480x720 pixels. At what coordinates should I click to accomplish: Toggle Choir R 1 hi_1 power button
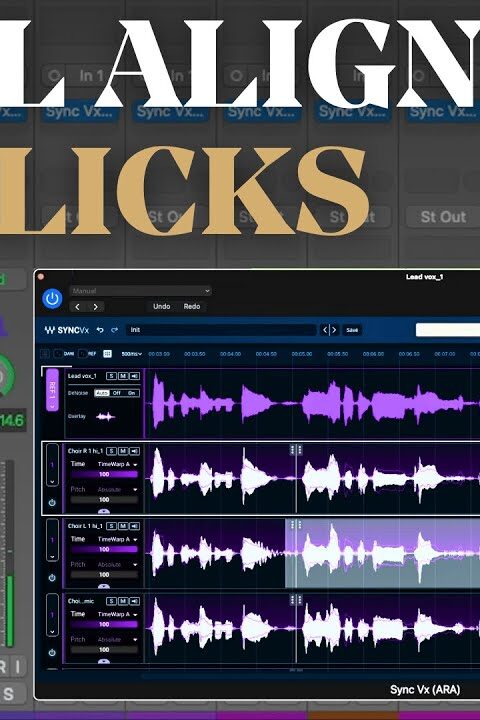[52, 503]
